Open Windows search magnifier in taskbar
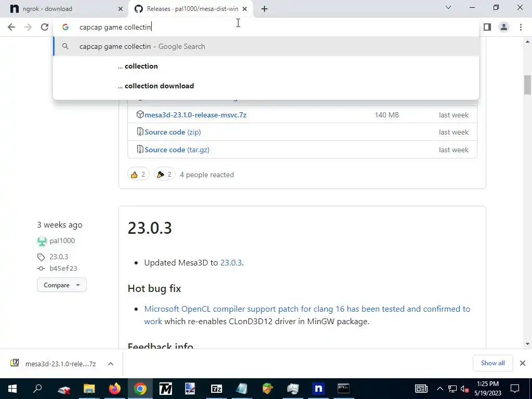Screen dimensions: 532x399 pyautogui.click(x=37, y=389)
